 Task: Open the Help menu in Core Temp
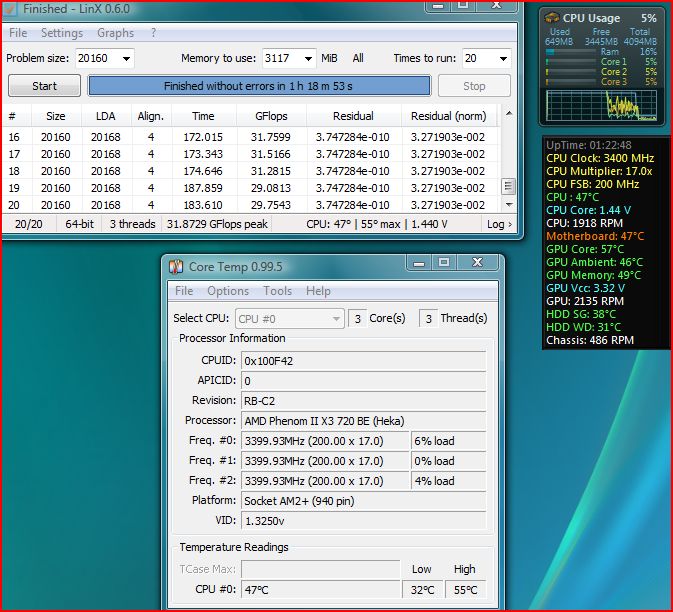[318, 291]
